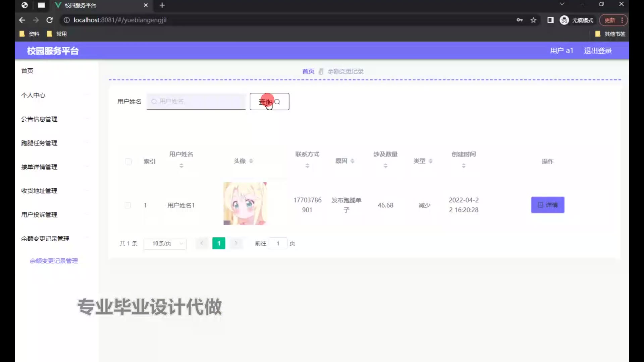Sort by the 头像 column arrows
This screenshot has width=644, height=362.
(251, 161)
